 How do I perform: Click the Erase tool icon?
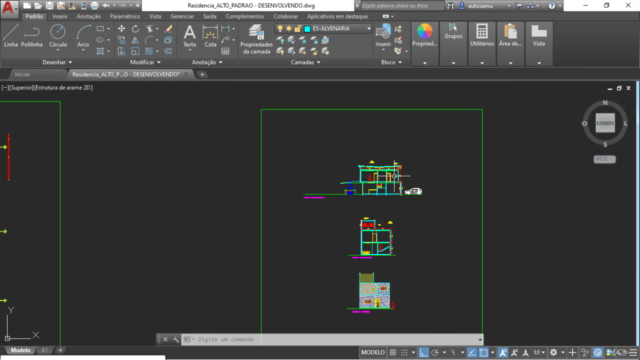click(x=168, y=29)
